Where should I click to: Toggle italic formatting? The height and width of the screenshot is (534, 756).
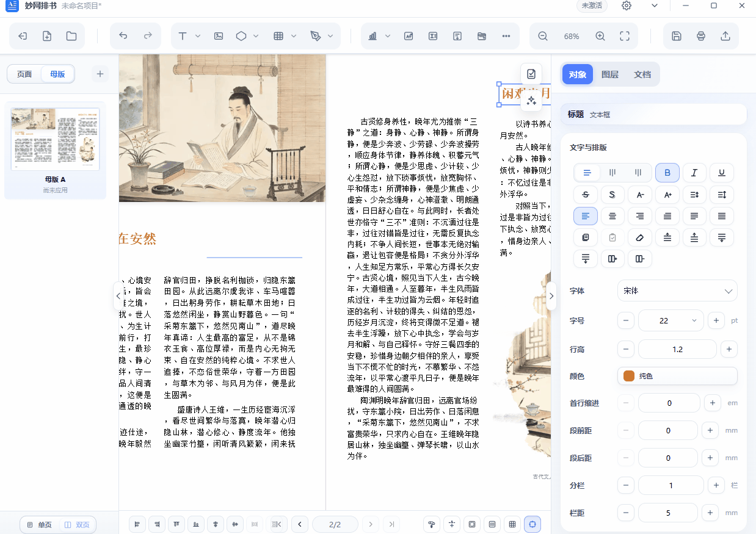point(694,173)
